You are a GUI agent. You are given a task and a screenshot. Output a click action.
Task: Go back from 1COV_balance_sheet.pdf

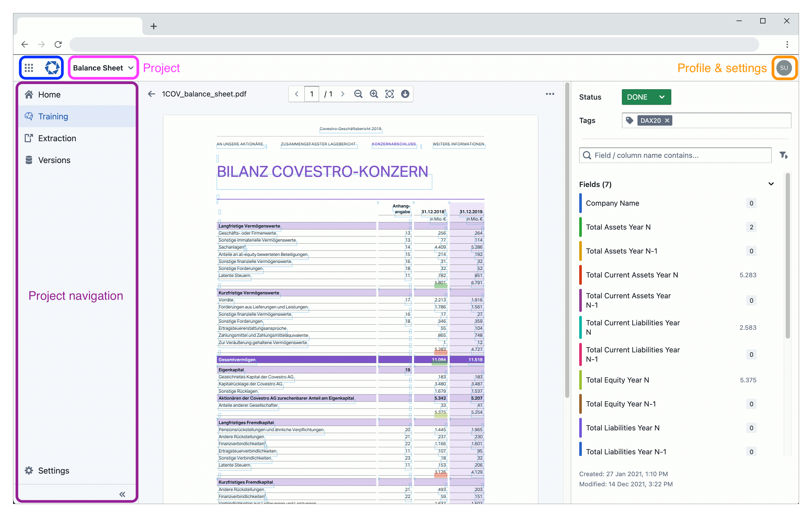pos(152,94)
